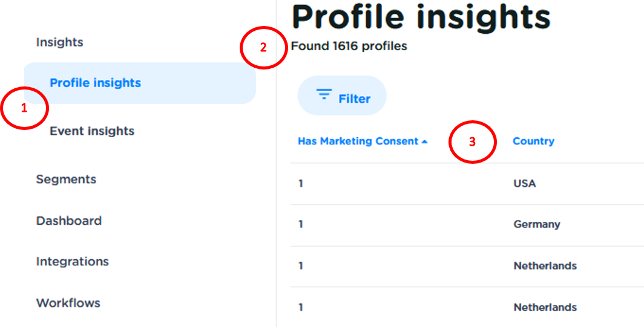Select the Germany profile row
This screenshot has height=327, width=644.
[x=536, y=224]
